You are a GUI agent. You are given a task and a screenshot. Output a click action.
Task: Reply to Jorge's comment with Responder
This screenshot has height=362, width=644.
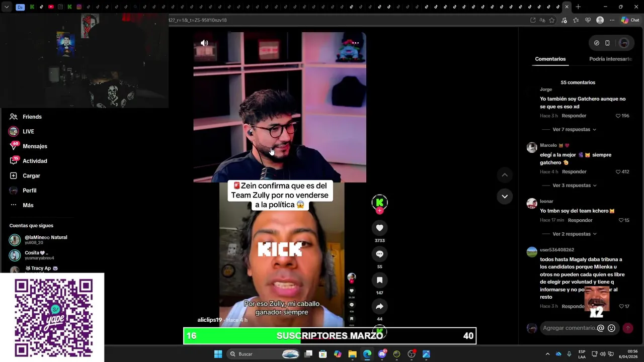[574, 116]
